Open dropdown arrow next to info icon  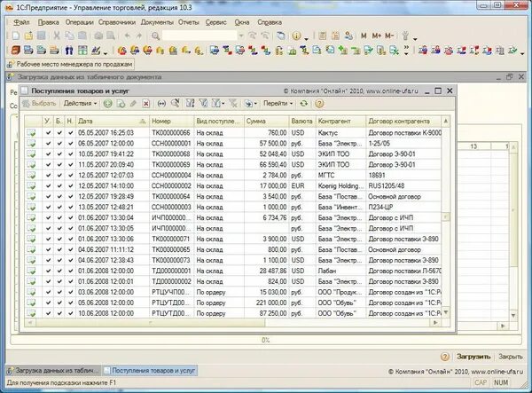click(306, 39)
